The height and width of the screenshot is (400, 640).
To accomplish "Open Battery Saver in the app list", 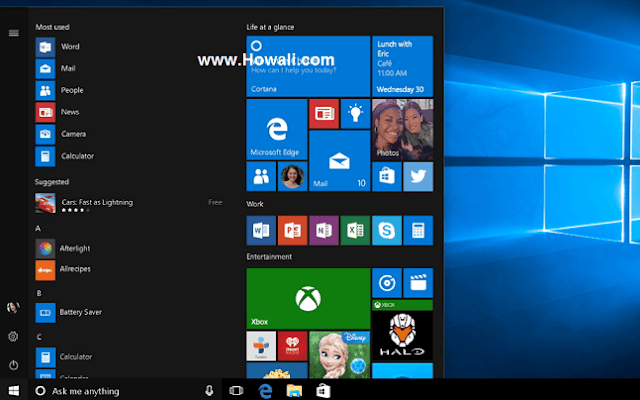I will point(68,313).
